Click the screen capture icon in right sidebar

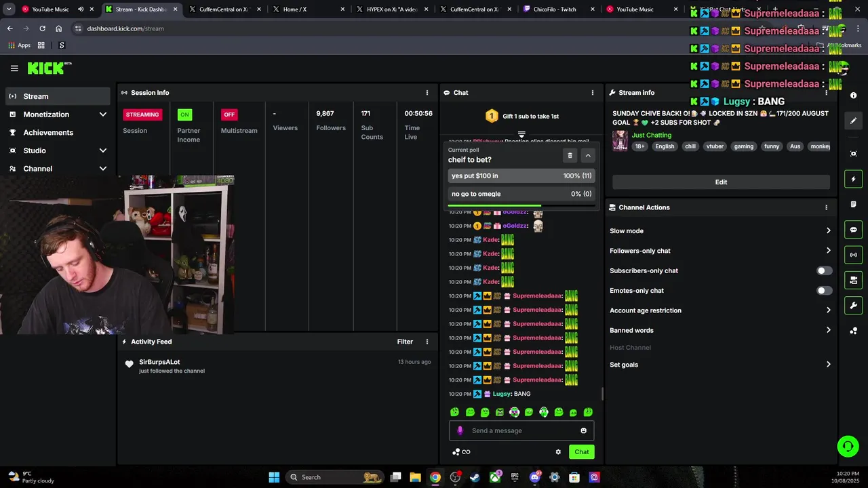[854, 154]
